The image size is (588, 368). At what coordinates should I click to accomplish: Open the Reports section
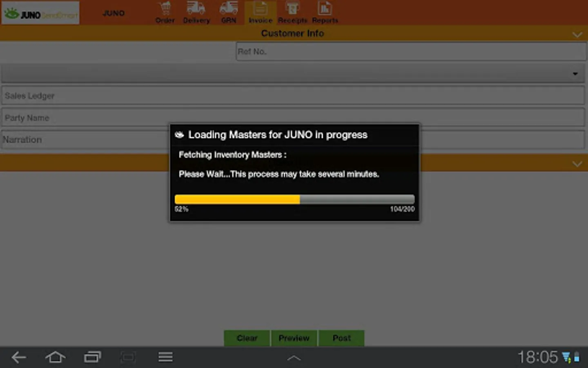[x=325, y=13]
